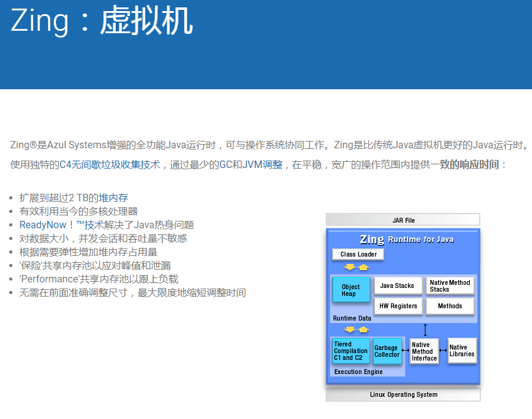This screenshot has width=532, height=419.
Task: Click the HW Registers box
Action: tap(398, 306)
